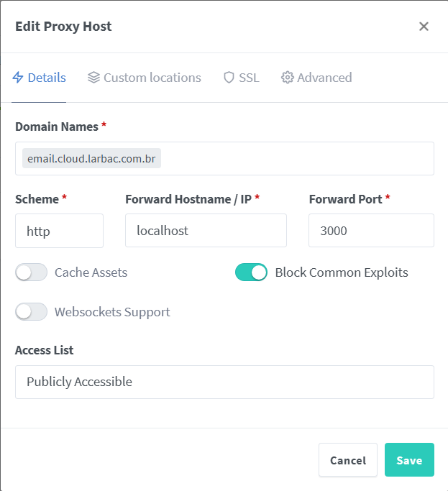Disable the Block Common Exploits toggle
Screen dimensions: 448x491
pyautogui.click(x=251, y=272)
